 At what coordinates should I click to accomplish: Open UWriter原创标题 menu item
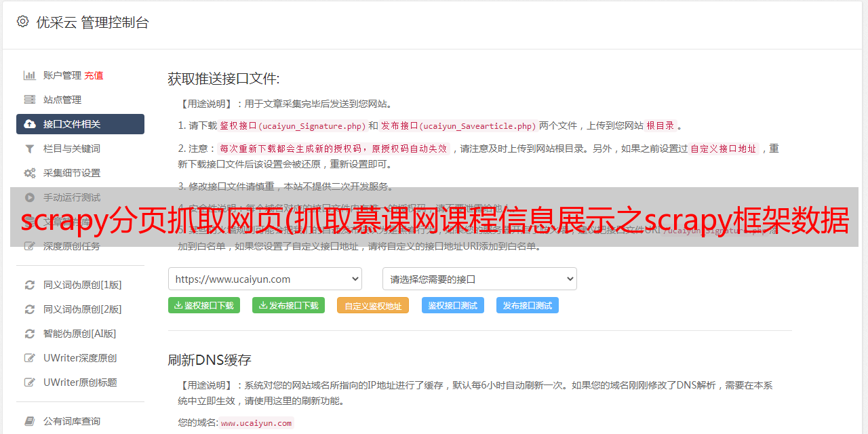(80, 382)
